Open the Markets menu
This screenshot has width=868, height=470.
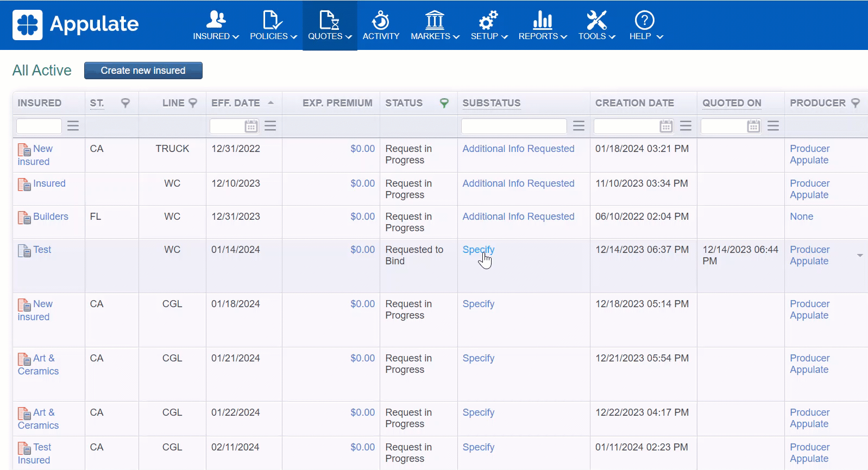point(435,26)
